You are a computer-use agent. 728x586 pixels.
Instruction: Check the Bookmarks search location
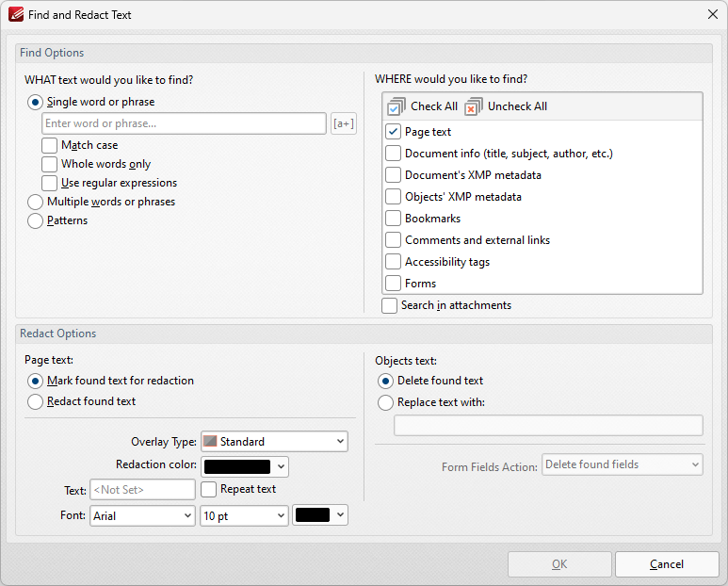393,219
